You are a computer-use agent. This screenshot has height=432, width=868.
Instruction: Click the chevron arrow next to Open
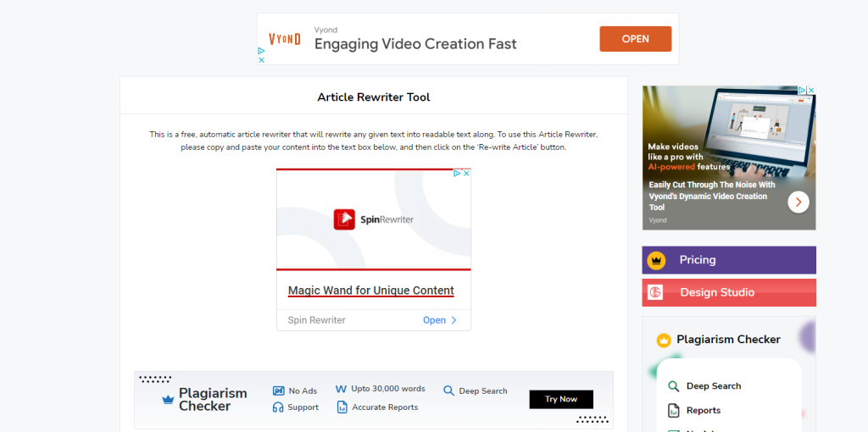click(454, 320)
